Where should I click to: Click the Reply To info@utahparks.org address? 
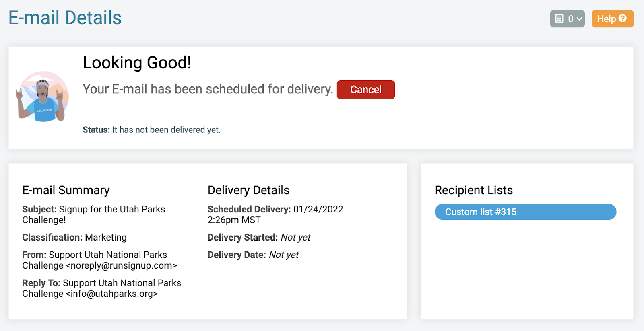pyautogui.click(x=112, y=294)
